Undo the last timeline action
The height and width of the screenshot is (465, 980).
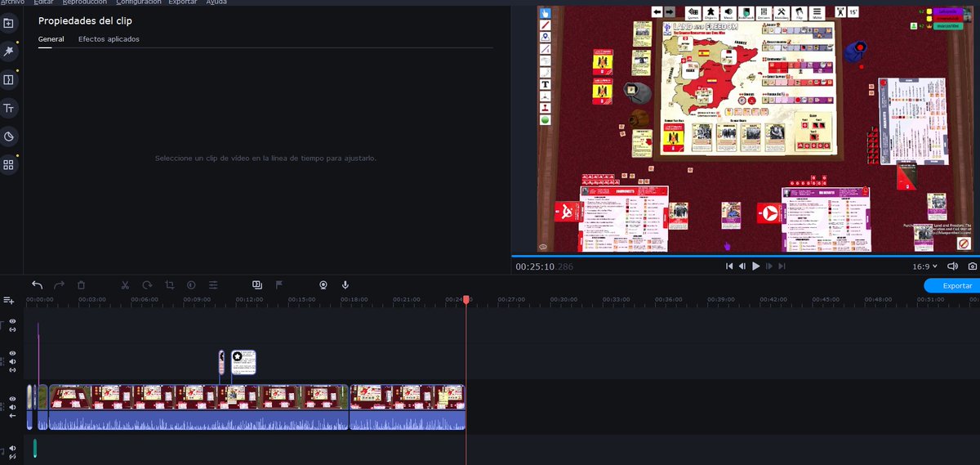(37, 284)
